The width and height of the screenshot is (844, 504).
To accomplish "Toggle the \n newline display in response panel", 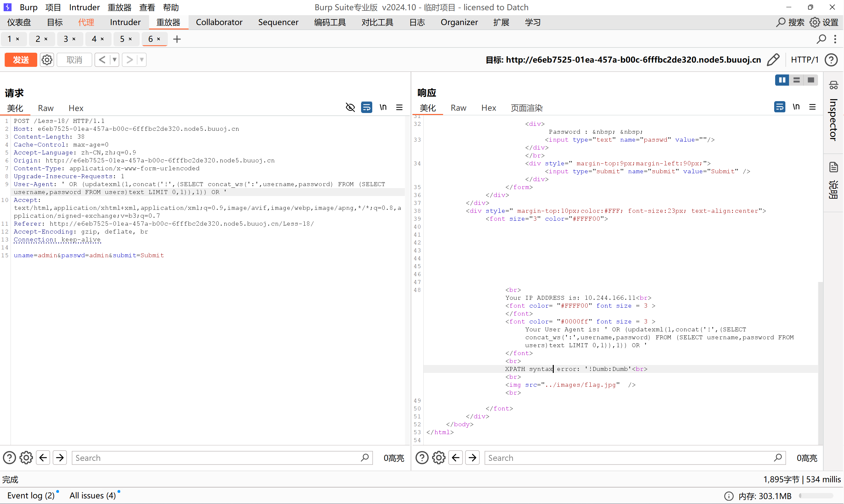I will (796, 107).
